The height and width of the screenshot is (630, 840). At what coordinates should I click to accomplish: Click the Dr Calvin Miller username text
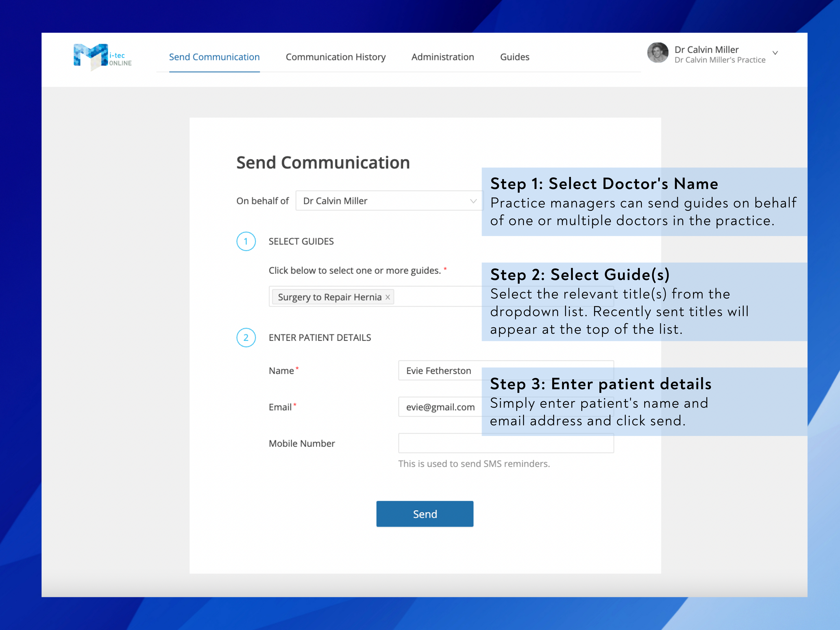pos(706,49)
